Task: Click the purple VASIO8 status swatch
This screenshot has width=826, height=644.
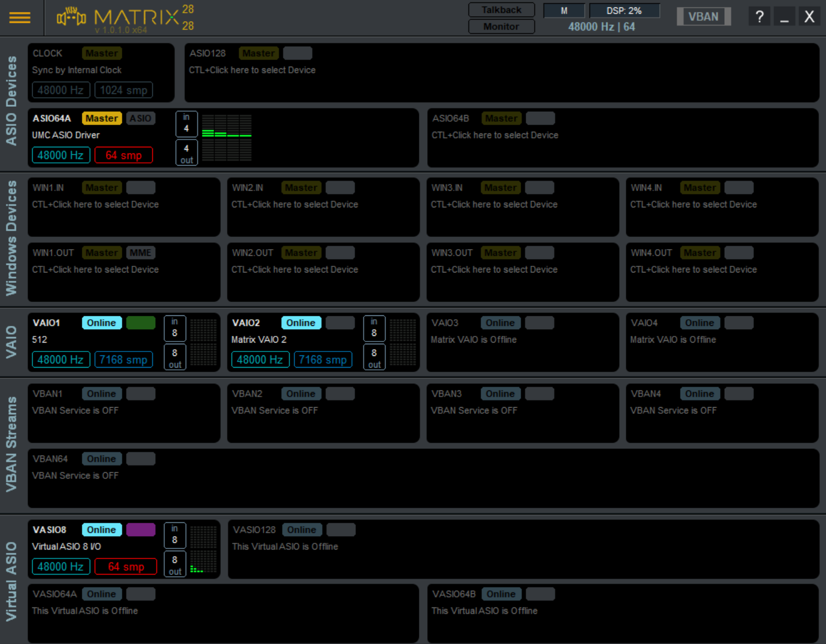Action: pyautogui.click(x=141, y=530)
